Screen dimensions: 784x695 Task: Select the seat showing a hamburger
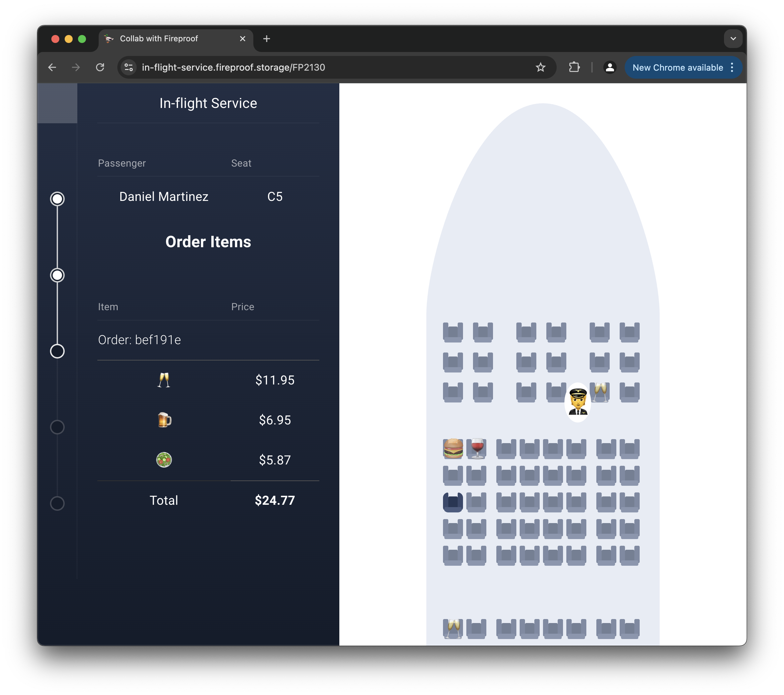[x=453, y=448]
